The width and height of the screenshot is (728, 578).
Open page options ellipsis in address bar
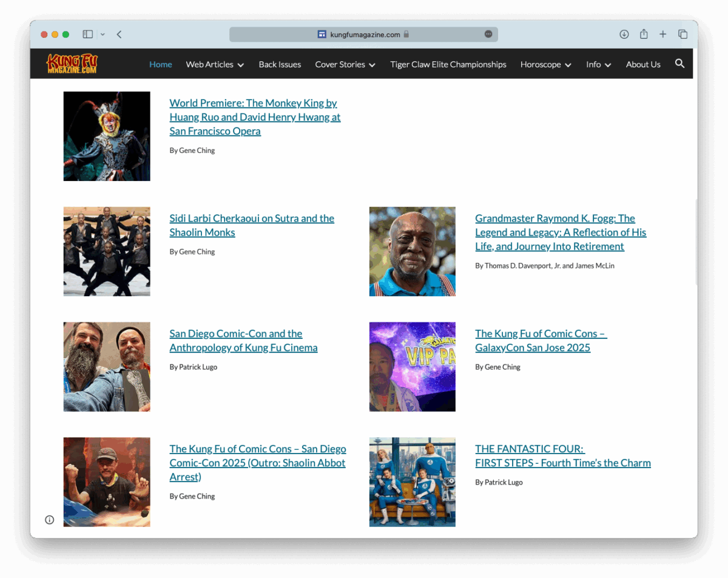click(x=488, y=35)
